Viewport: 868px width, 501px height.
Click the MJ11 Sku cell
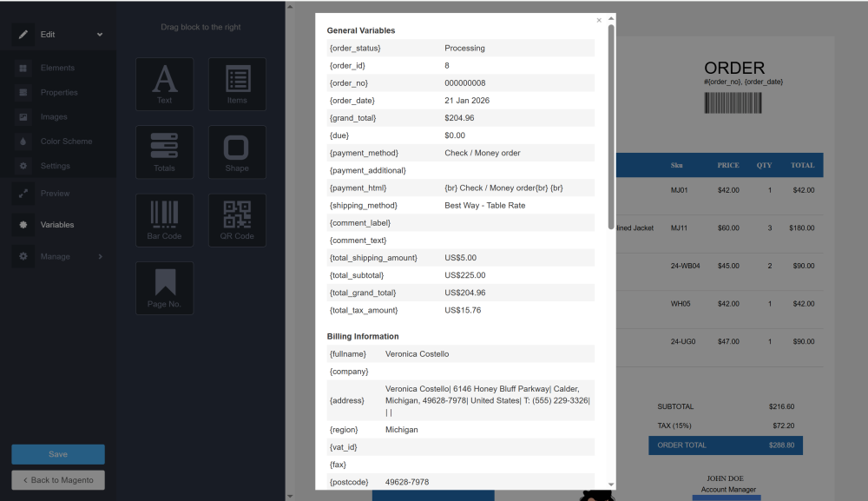tap(680, 227)
